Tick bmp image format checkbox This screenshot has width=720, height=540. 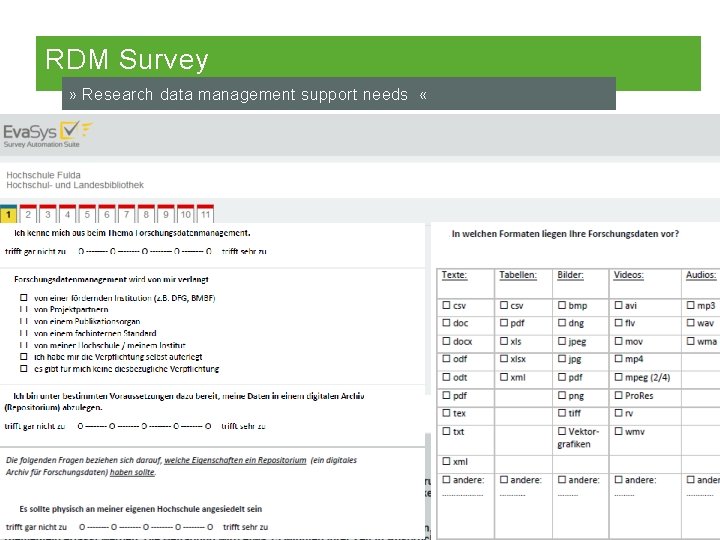(562, 305)
